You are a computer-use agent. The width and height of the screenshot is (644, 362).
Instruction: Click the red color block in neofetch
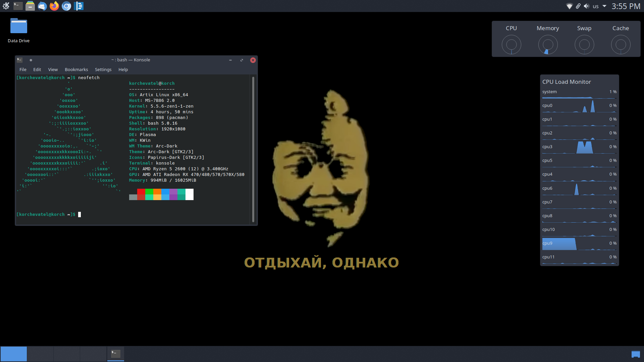click(141, 192)
